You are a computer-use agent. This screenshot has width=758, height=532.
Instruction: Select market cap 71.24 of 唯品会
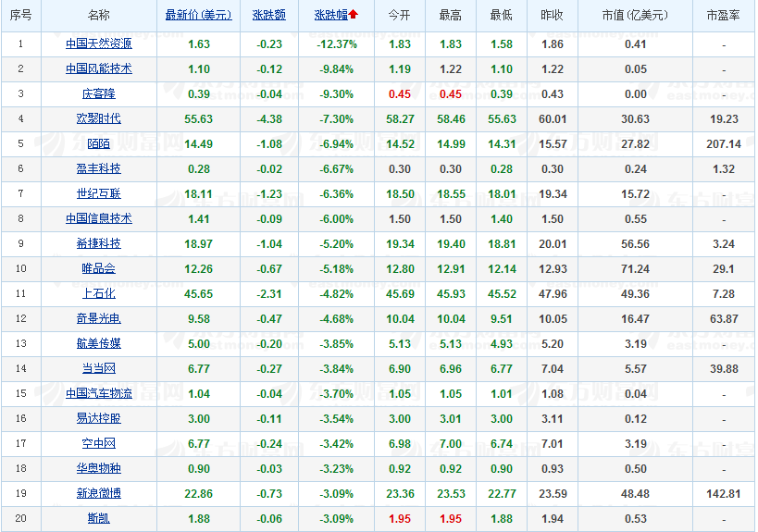click(635, 269)
